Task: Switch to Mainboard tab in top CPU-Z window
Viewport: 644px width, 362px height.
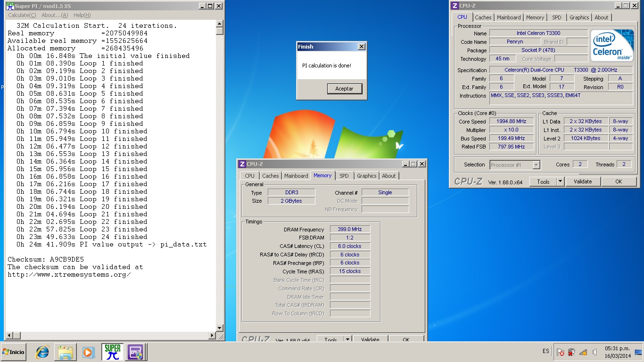Action: tap(509, 17)
